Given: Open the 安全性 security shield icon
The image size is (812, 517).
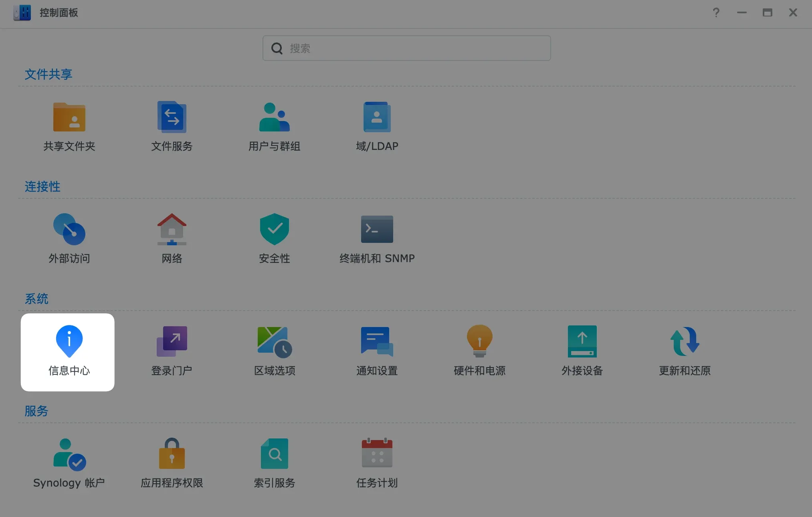Looking at the screenshot, I should click(274, 229).
